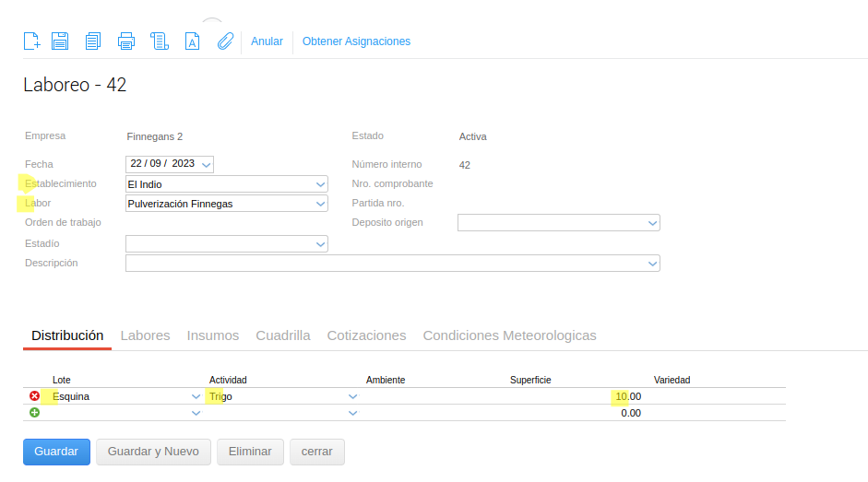868x482 pixels.
Task: Click the page with letter A icon
Action: [x=192, y=41]
